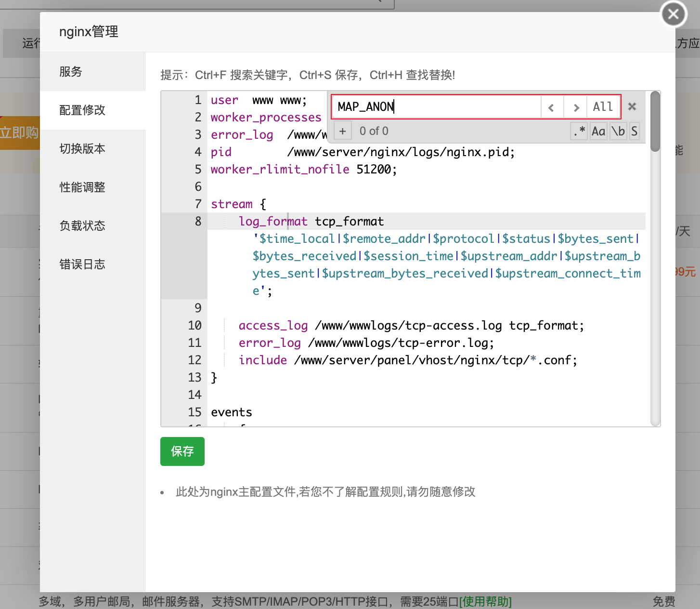Click the MAP_ANON search input field
The width and height of the screenshot is (700, 609).
(x=436, y=107)
